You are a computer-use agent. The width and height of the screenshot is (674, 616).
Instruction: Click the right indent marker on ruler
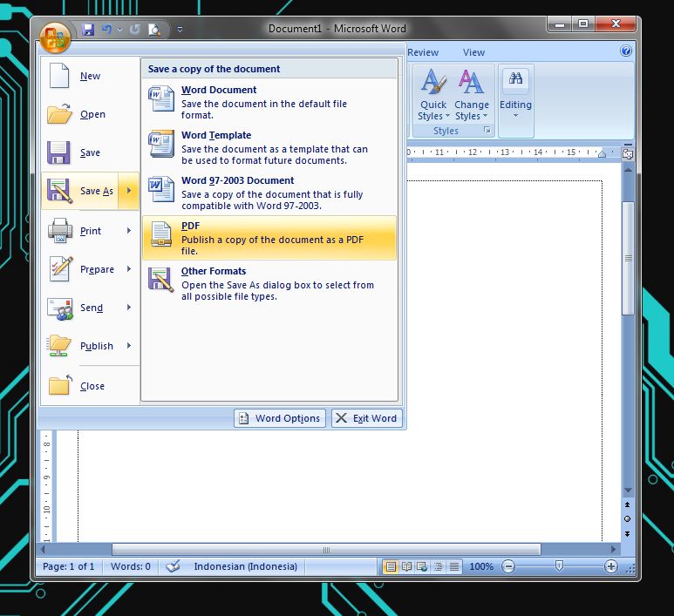[x=602, y=154]
